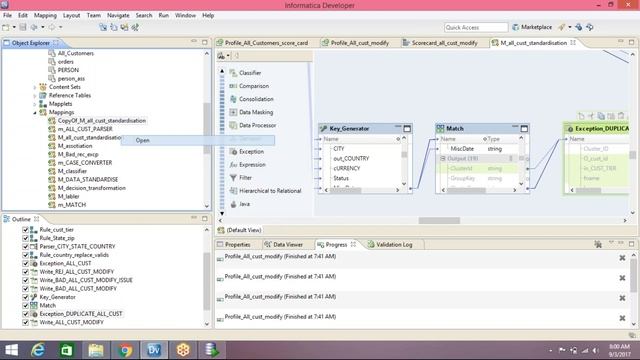The image size is (640, 360).
Task: Open Internet Explorer from the taskbar
Action: (x=38, y=350)
